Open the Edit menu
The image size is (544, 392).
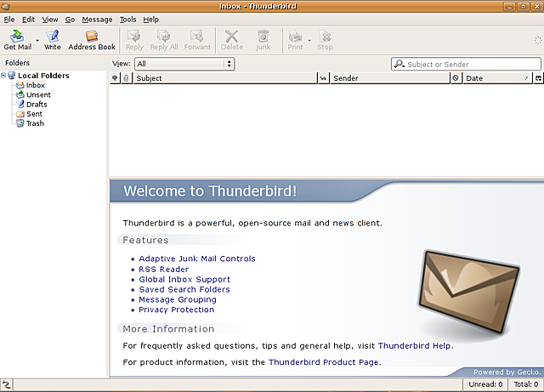[x=28, y=20]
